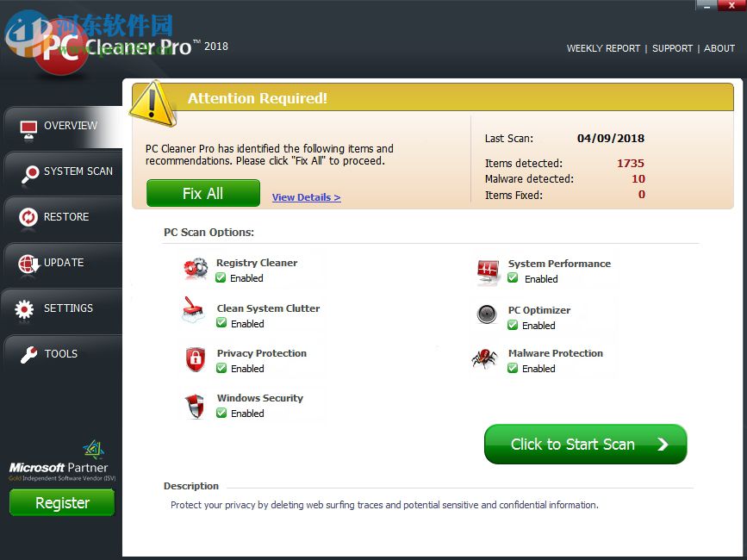Uncheck Enabled under Malware Protection
747x560 pixels.
pos(513,368)
